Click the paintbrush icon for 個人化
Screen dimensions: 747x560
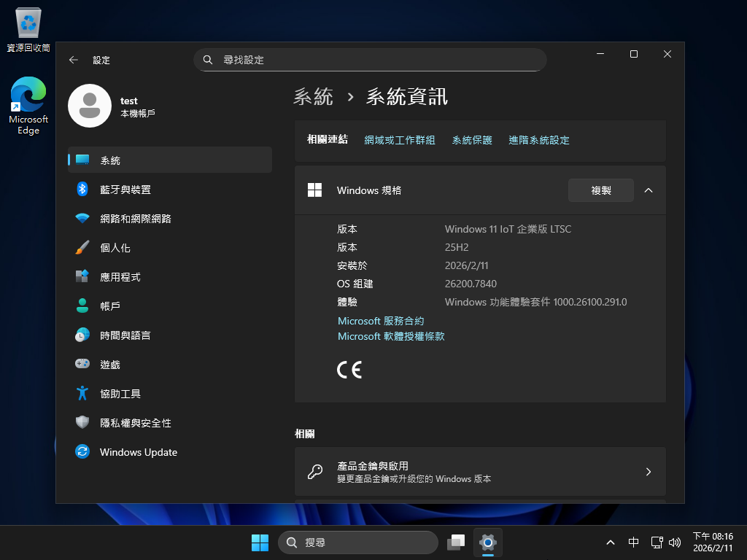click(82, 248)
